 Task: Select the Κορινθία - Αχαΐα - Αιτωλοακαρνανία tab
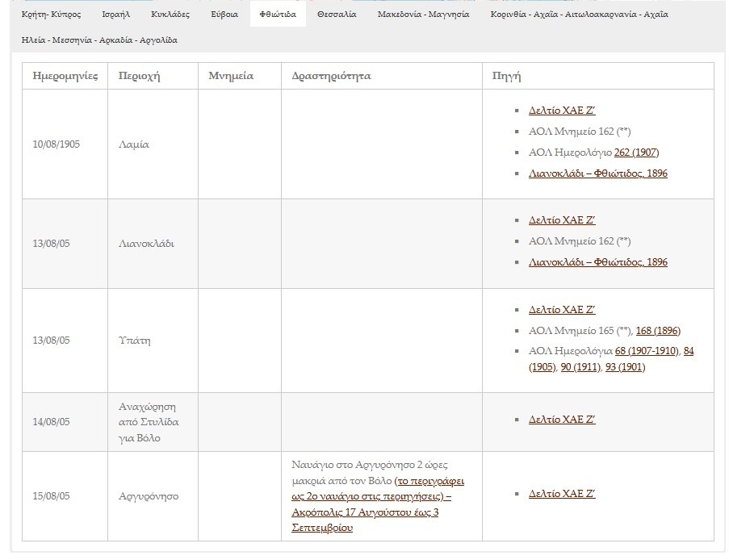point(579,15)
